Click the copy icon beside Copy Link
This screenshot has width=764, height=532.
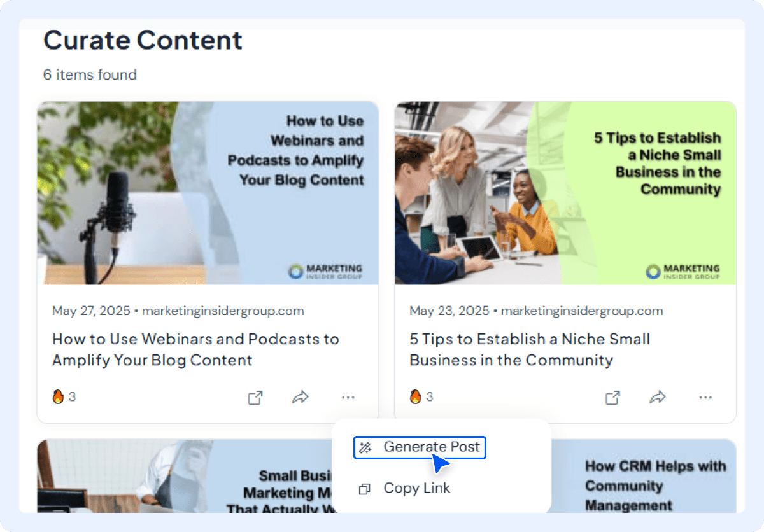click(365, 489)
